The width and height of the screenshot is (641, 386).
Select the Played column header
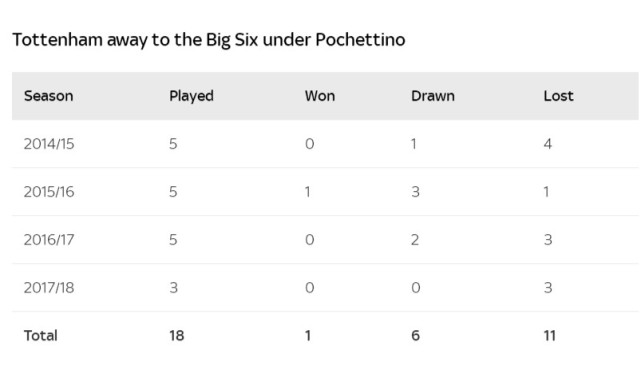click(x=191, y=96)
